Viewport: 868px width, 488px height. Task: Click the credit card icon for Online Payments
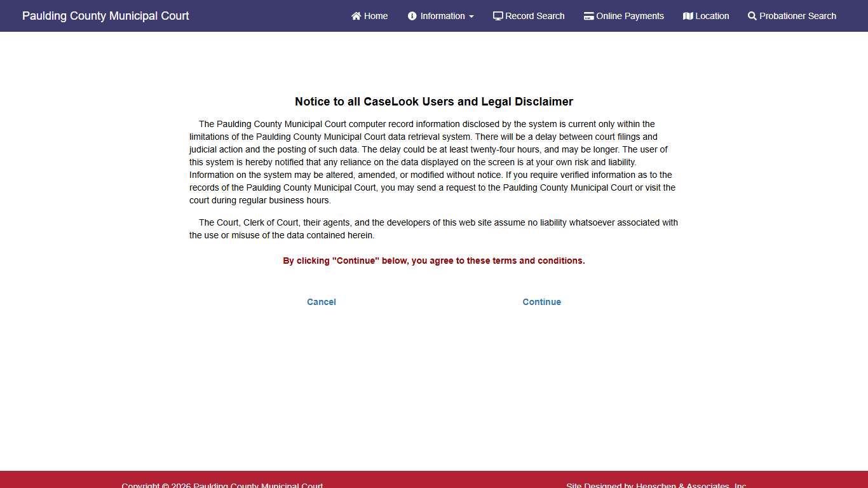(x=588, y=16)
